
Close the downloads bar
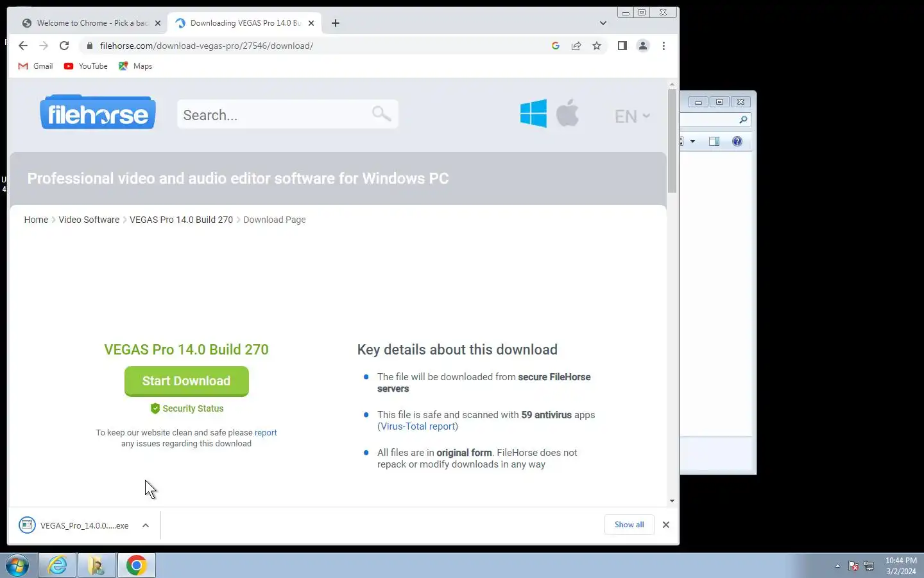pyautogui.click(x=666, y=525)
